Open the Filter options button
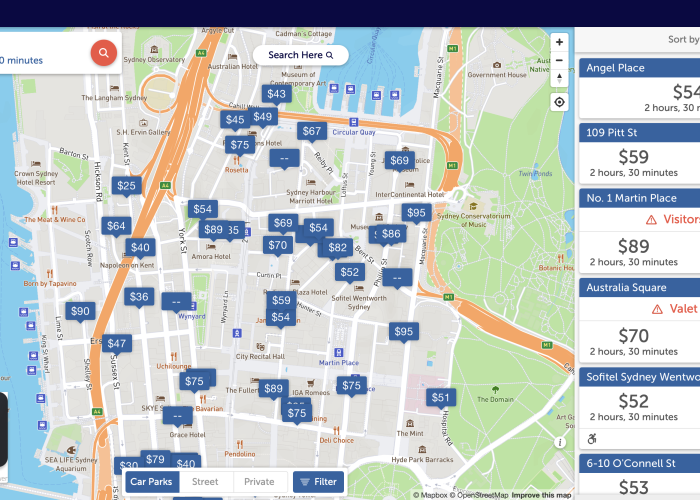This screenshot has height=500, width=700. (318, 482)
